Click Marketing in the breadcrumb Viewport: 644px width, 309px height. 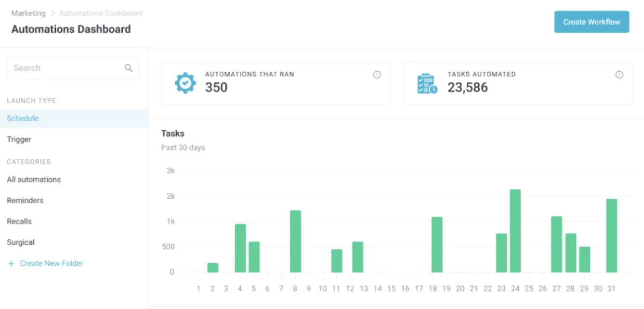[28, 13]
